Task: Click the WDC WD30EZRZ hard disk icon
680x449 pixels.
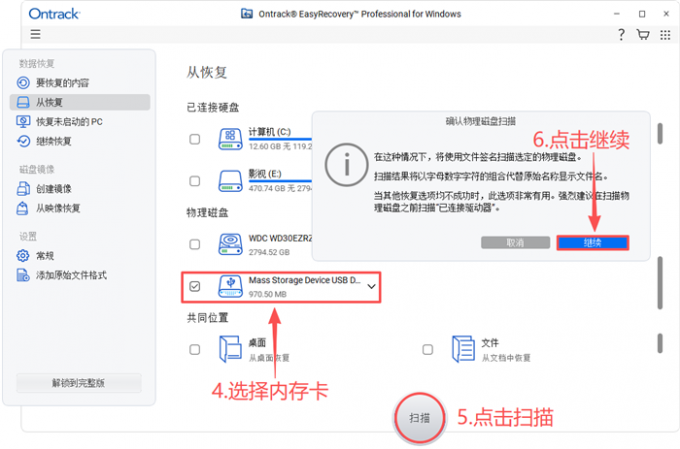Action: (x=230, y=244)
